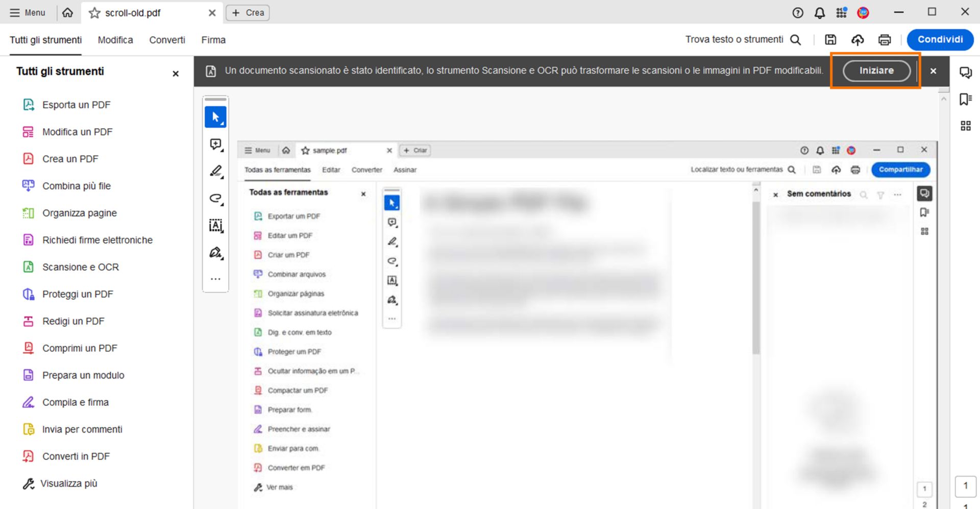
Task: Click the Trova testo o strumenti search
Action: click(743, 39)
